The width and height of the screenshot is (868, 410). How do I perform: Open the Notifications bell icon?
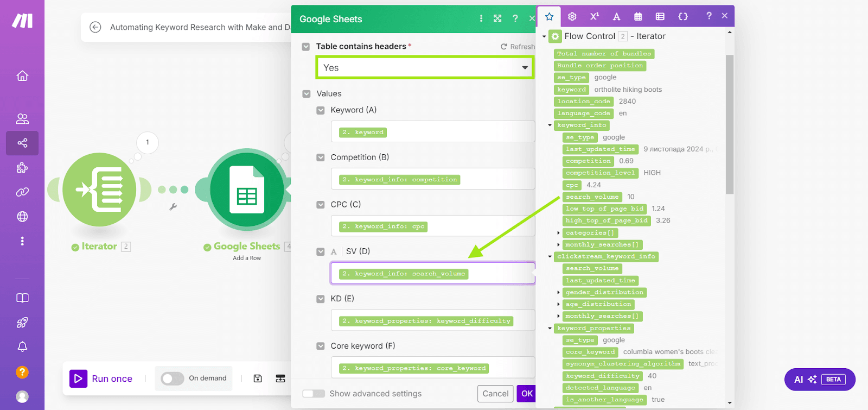pyautogui.click(x=22, y=346)
